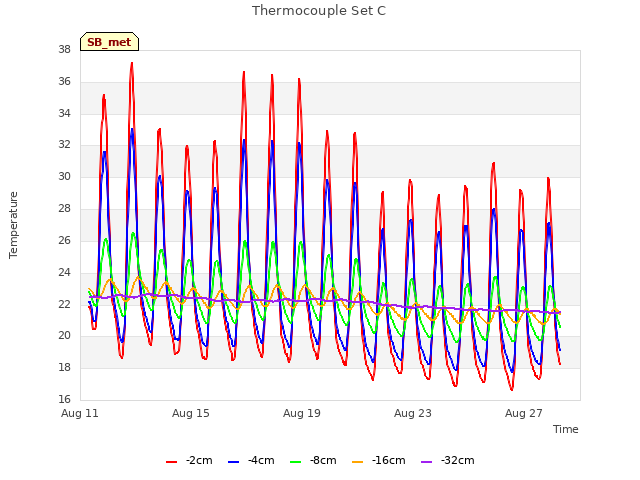Viewport: 640px width, 480px height.
Task: Click the green -8cm legend marker
Action: tap(296, 462)
